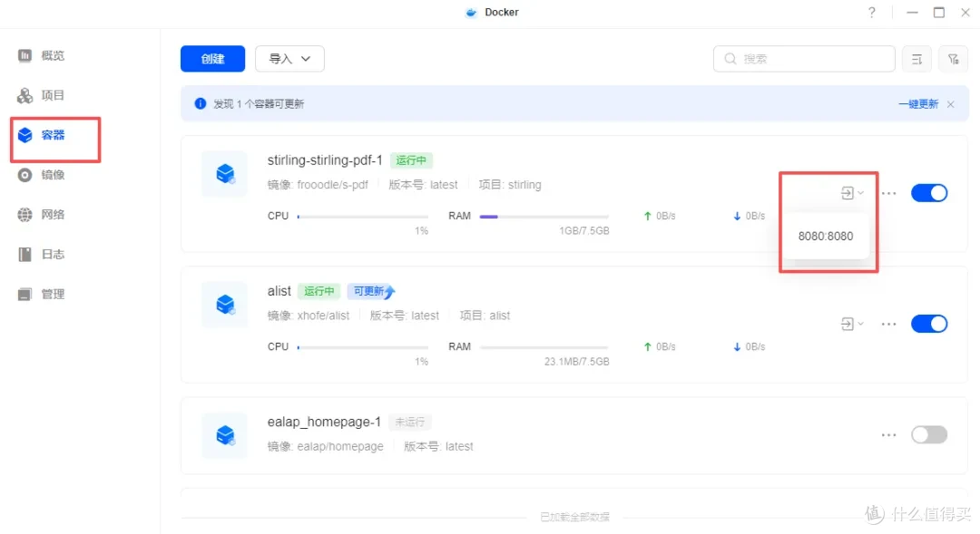The image size is (980, 534).
Task: Toggle off the alist container switch
Action: coord(929,325)
